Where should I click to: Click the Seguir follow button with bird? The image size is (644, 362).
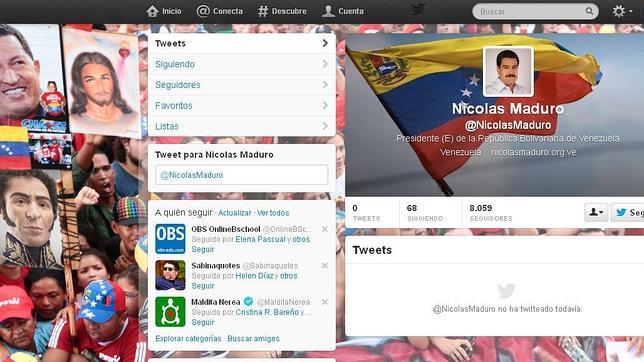(x=628, y=212)
